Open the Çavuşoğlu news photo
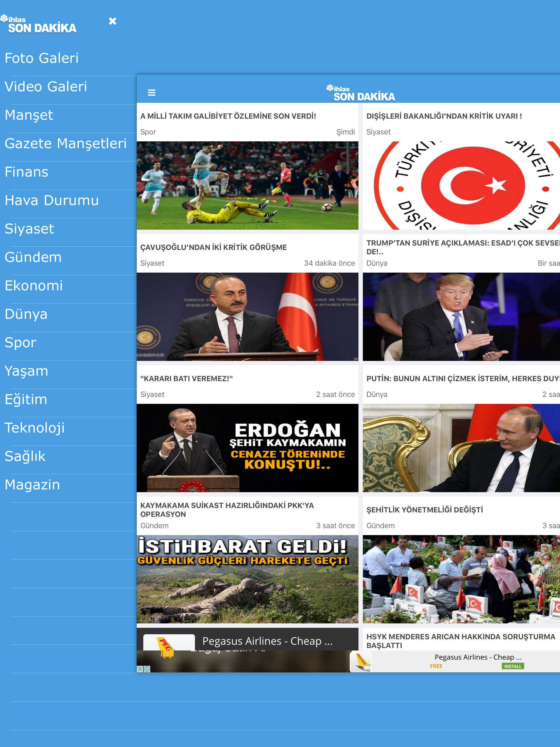Image resolution: width=560 pixels, height=747 pixels. click(247, 317)
